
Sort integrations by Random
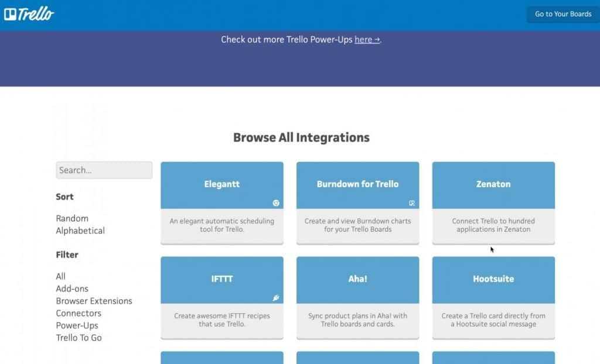(x=72, y=218)
